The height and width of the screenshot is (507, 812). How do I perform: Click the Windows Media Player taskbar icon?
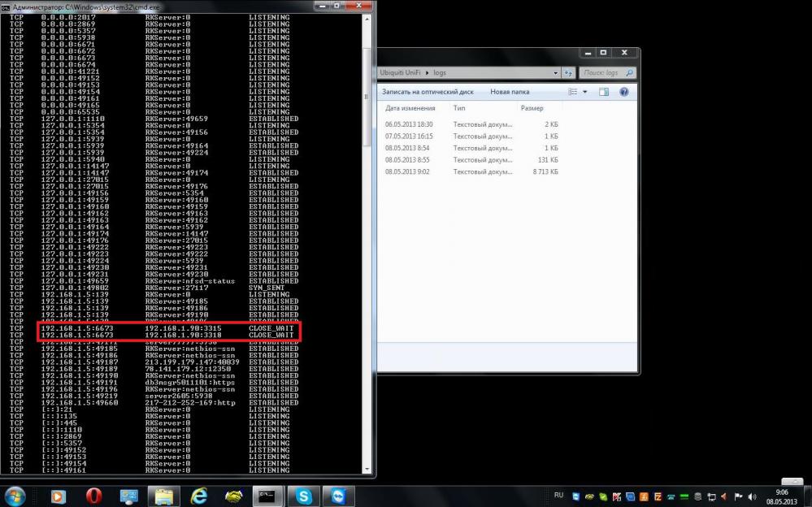coord(58,495)
